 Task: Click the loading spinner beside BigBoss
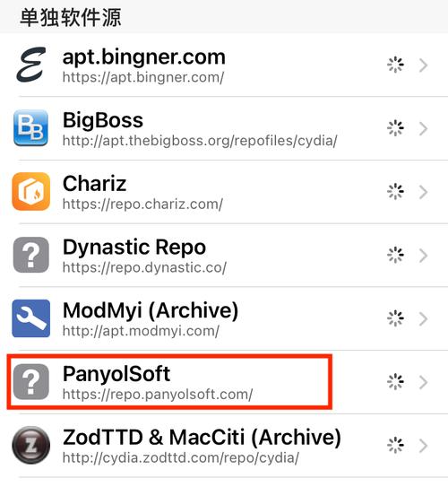pyautogui.click(x=395, y=128)
